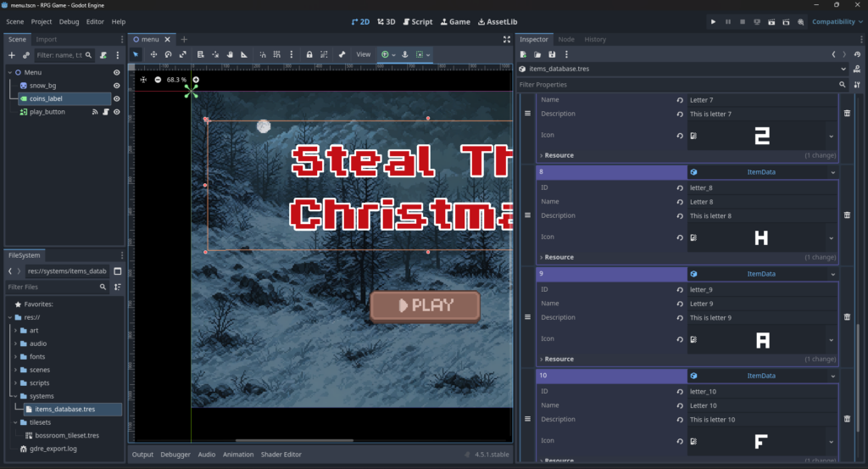Image resolution: width=868 pixels, height=469 pixels.
Task: Delete Letter 8 array item with trash icon
Action: (847, 215)
